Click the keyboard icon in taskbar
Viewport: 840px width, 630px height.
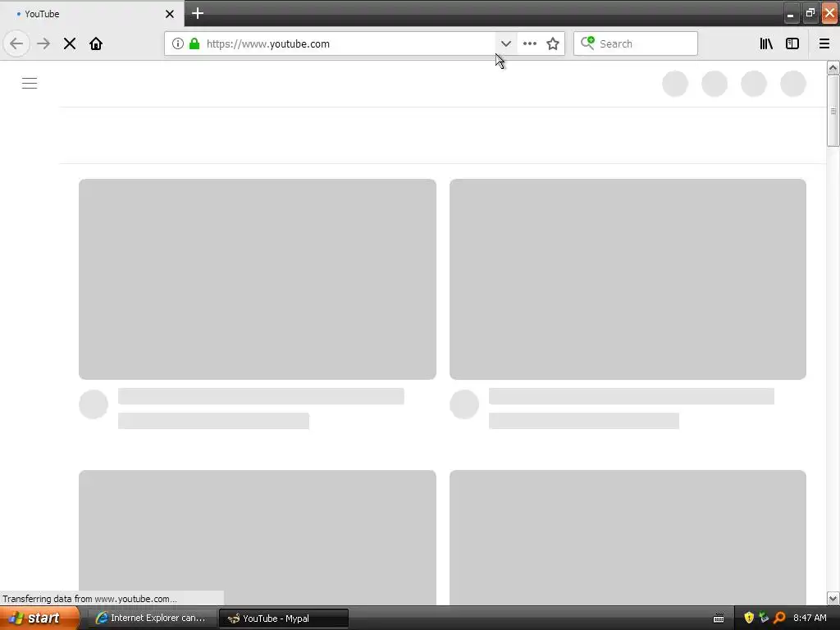tap(719, 619)
